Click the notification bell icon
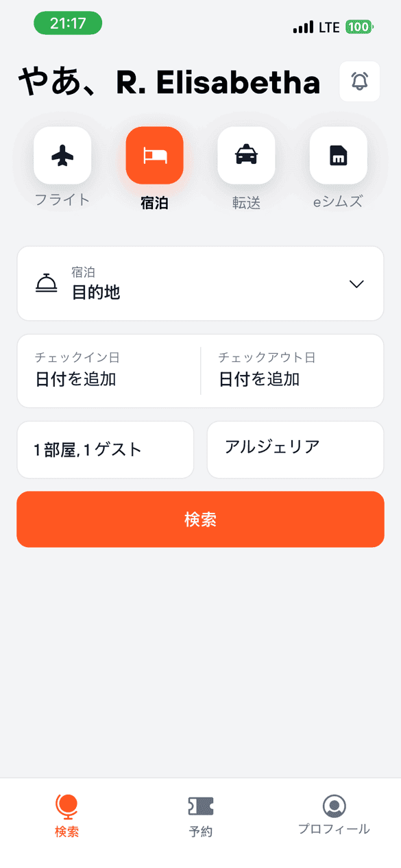 pyautogui.click(x=359, y=81)
